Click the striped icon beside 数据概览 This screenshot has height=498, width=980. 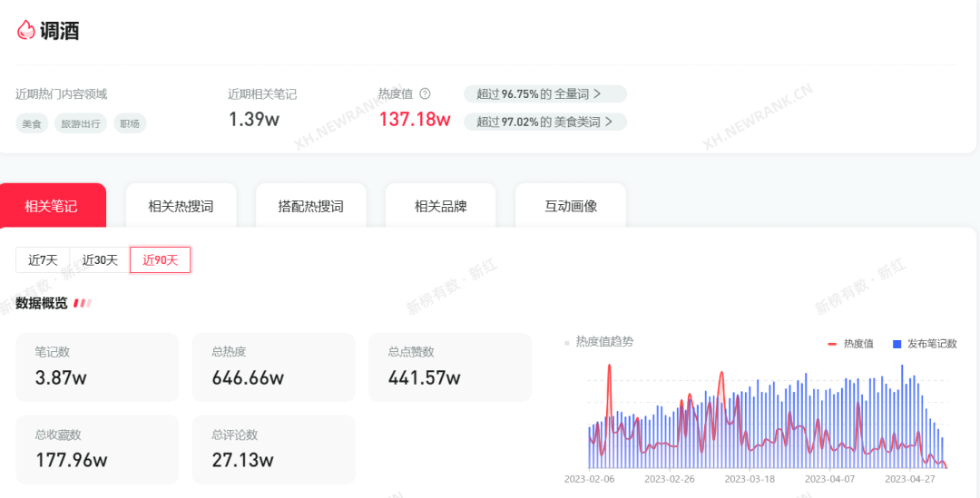(x=83, y=303)
